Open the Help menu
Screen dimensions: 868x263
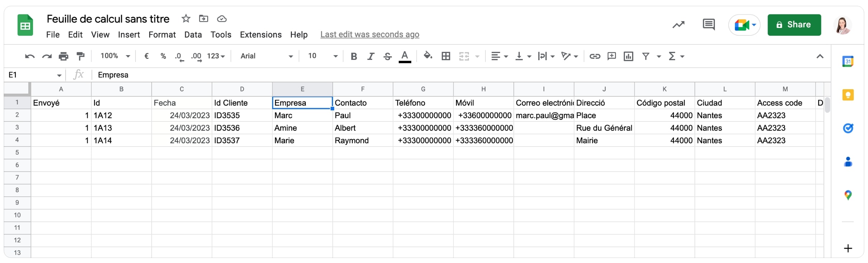coord(299,35)
